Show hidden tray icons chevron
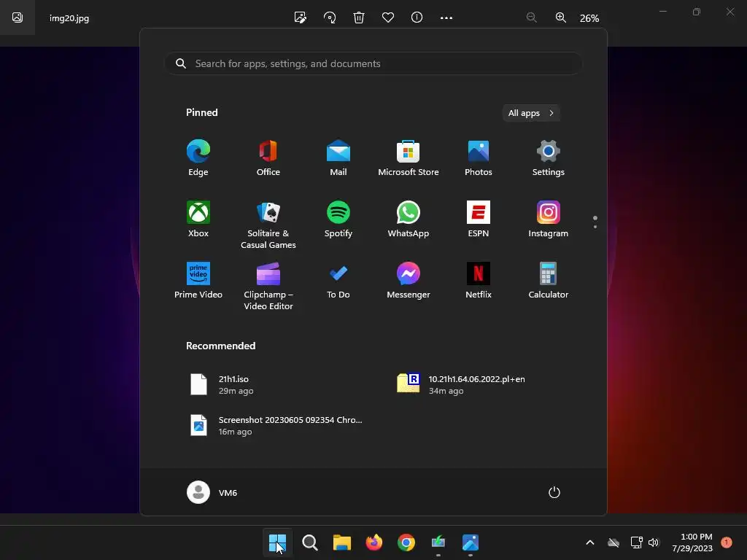This screenshot has width=747, height=560. 589,542
